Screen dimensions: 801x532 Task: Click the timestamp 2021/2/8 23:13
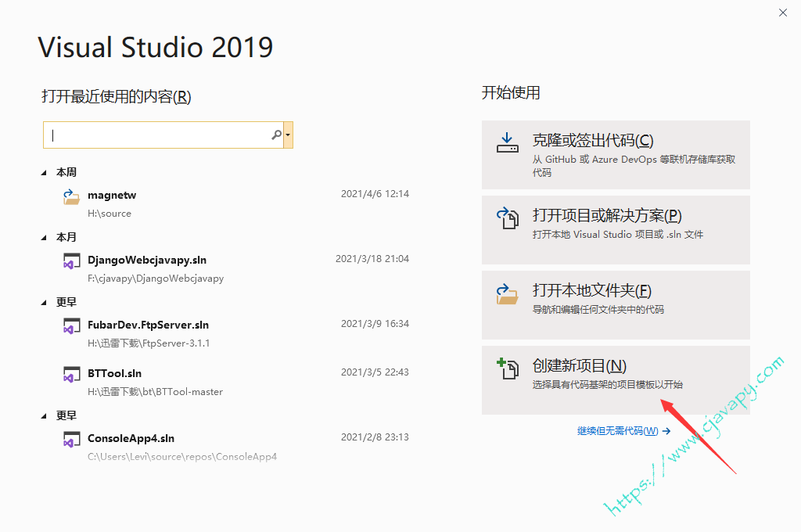pyautogui.click(x=375, y=437)
